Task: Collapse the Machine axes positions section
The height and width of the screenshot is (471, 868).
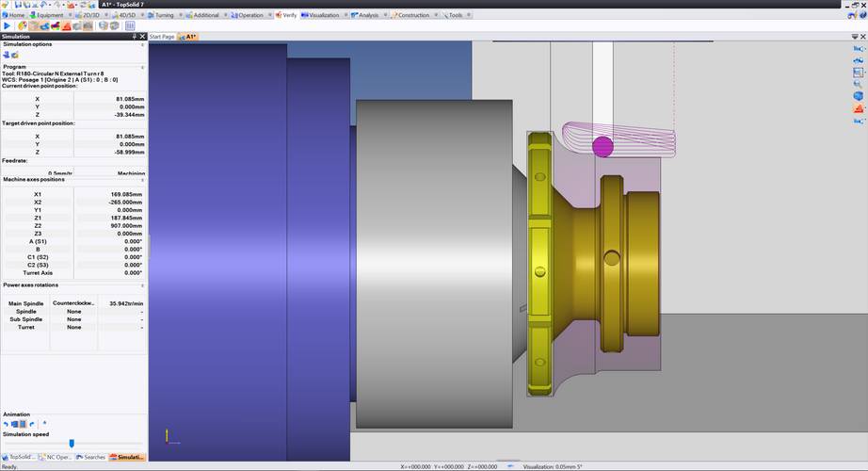Action: coord(142,179)
